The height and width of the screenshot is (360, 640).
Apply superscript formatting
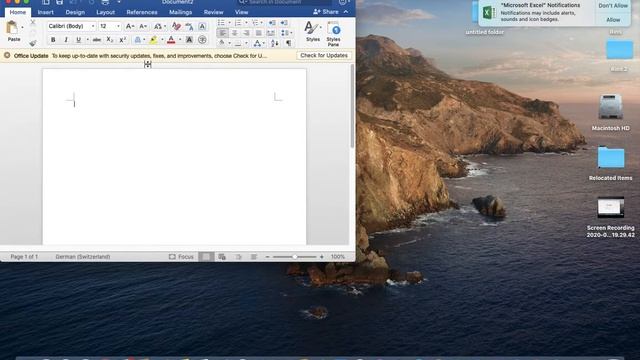tap(122, 40)
